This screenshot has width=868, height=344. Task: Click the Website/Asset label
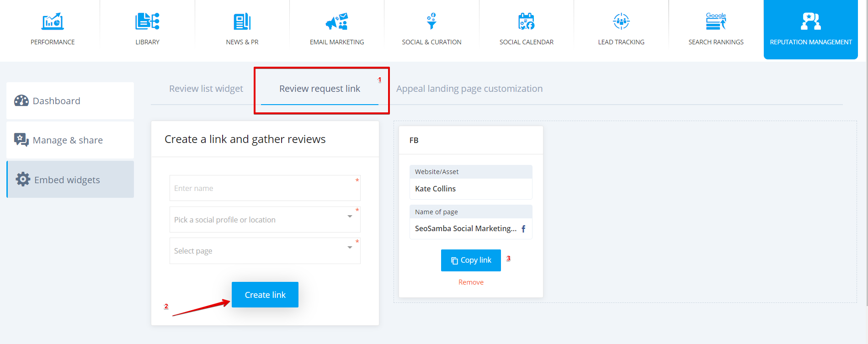point(437,172)
